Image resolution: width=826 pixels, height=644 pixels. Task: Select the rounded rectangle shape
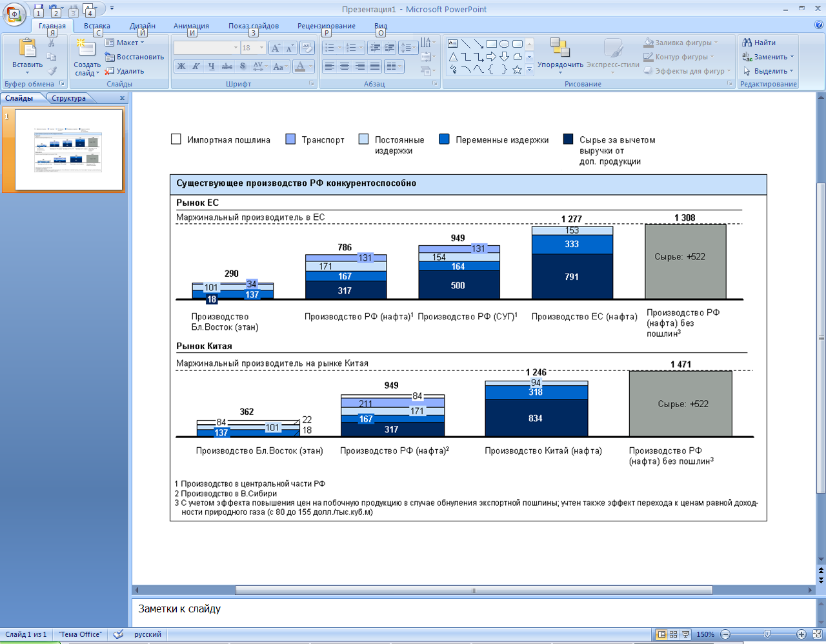(518, 44)
